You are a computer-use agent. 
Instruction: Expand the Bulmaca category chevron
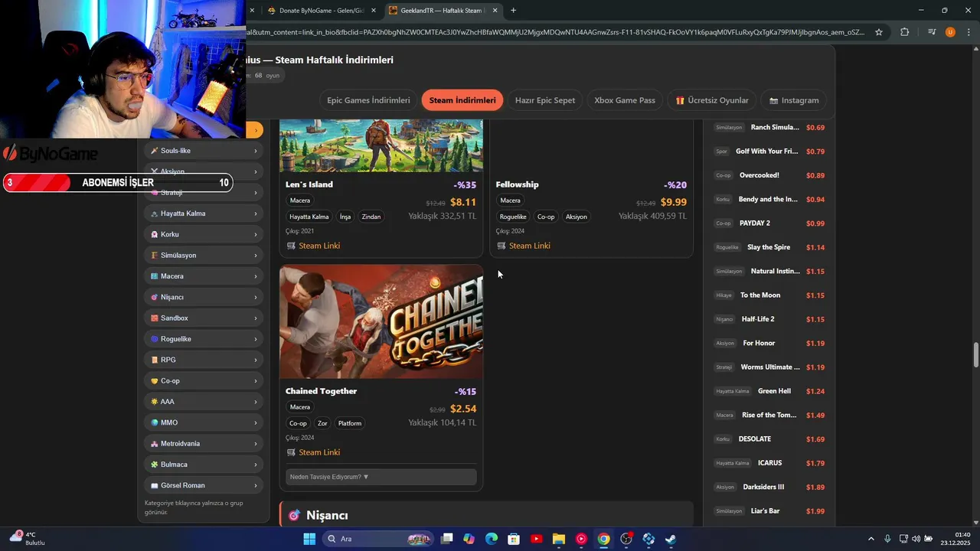click(256, 465)
